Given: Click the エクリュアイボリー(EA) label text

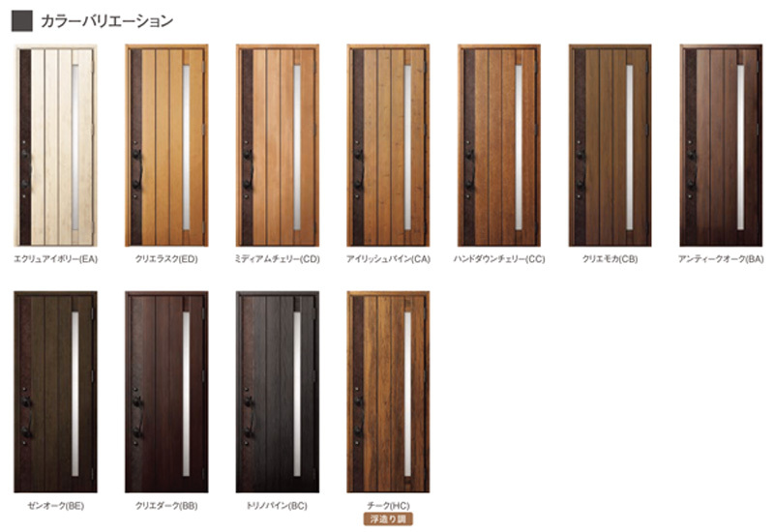Looking at the screenshot, I should 55,259.
